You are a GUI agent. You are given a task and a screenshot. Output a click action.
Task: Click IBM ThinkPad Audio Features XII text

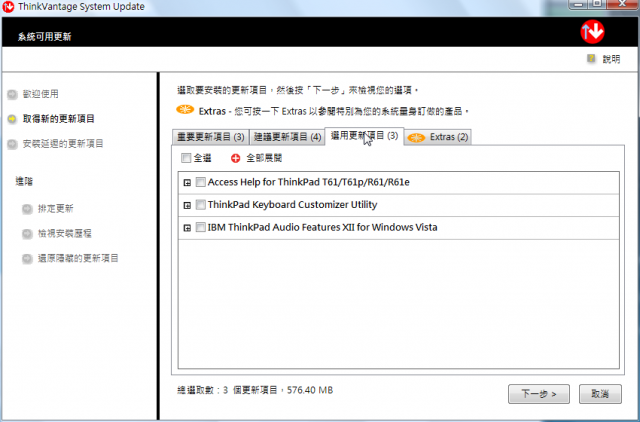(x=322, y=227)
